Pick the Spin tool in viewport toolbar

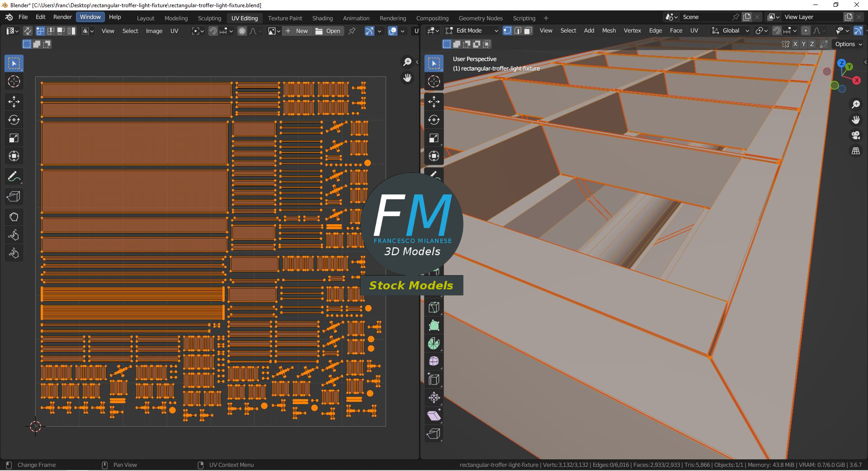(434, 344)
